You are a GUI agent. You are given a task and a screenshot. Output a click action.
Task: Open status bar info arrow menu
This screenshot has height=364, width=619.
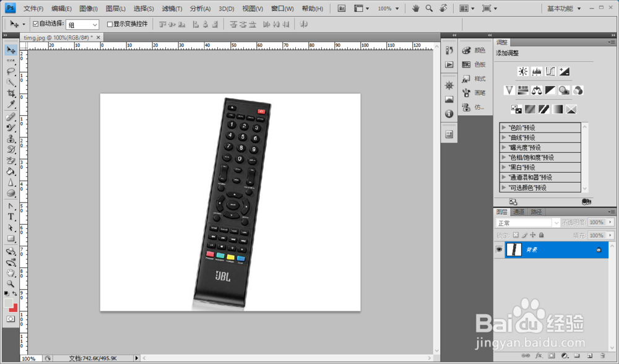137,358
